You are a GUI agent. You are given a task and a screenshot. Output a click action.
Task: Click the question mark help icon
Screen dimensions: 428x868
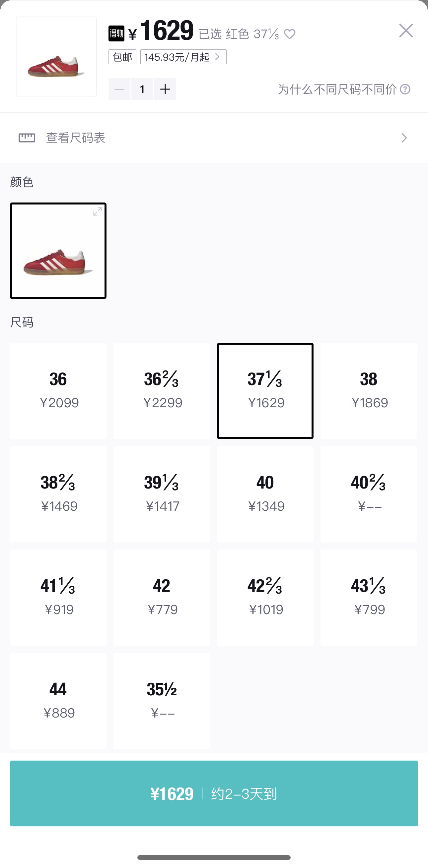tap(405, 89)
